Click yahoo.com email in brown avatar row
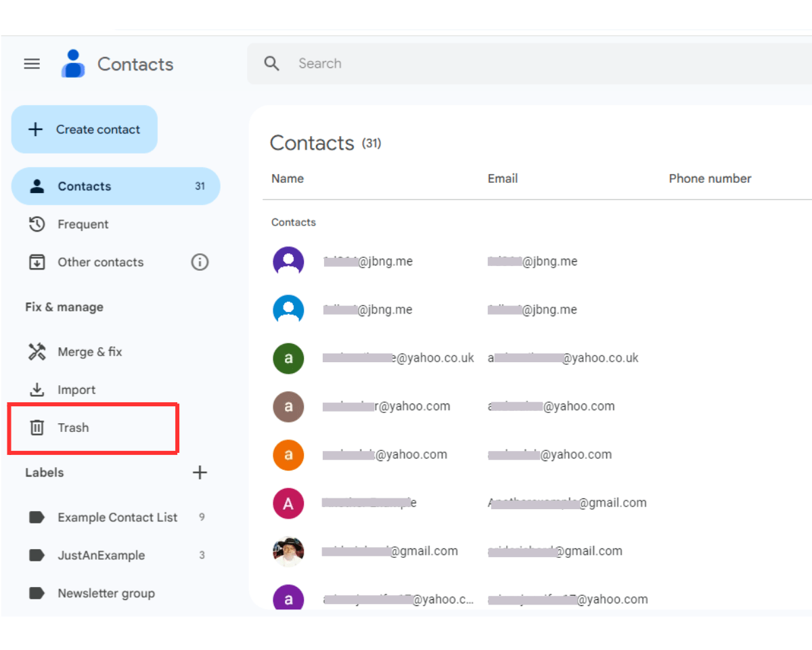Image resolution: width=812 pixels, height=650 pixels. [551, 406]
